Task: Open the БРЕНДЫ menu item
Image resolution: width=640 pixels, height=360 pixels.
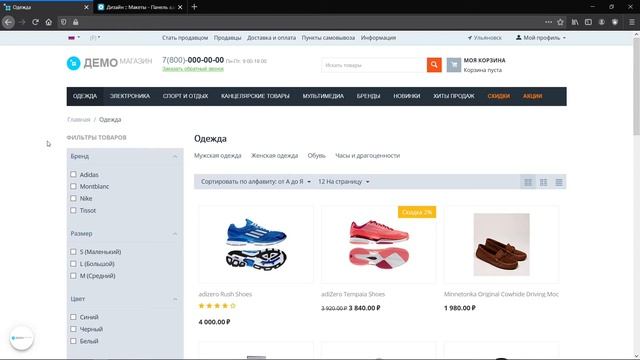Action: click(368, 96)
